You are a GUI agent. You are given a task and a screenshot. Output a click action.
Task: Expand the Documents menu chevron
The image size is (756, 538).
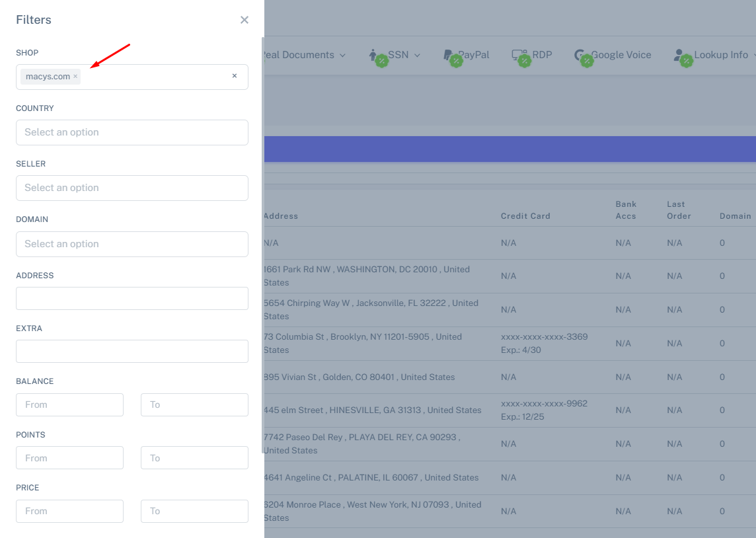tap(342, 56)
